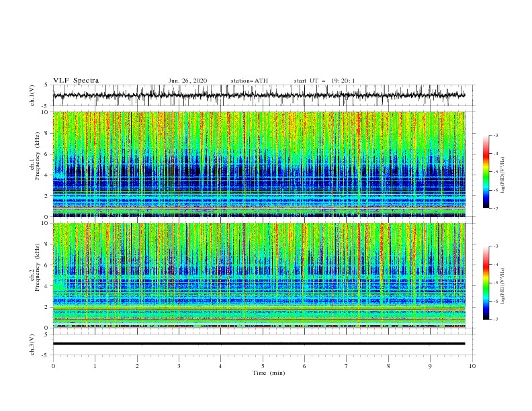Click the "-7" tick on ch.2 color bar

495,320
